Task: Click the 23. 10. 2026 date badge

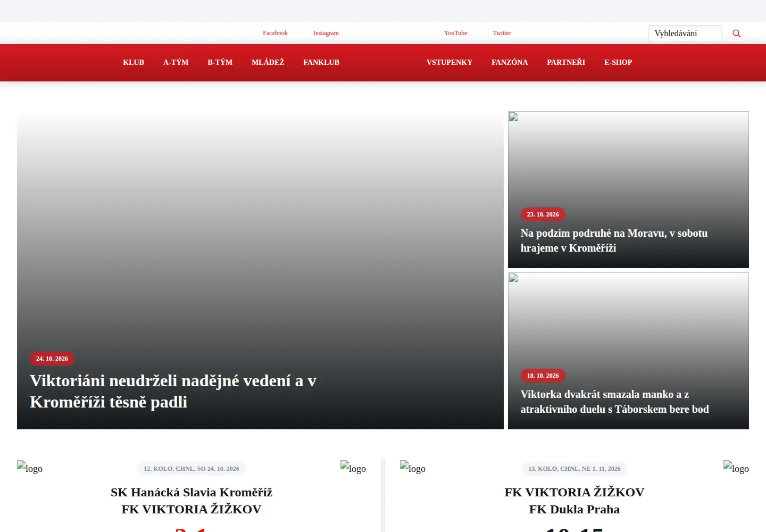Action: click(543, 214)
